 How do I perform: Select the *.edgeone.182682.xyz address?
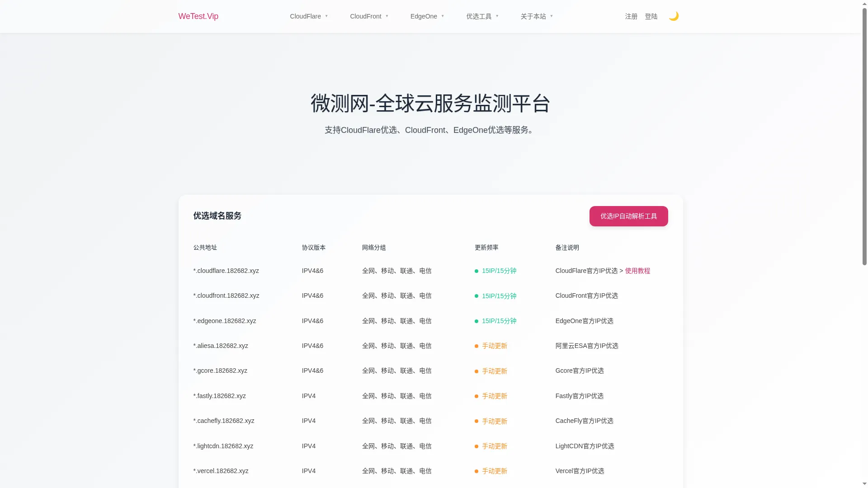[x=225, y=321]
